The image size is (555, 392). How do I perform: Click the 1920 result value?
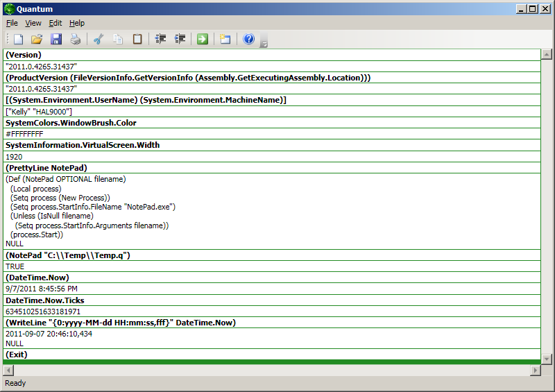click(14, 157)
